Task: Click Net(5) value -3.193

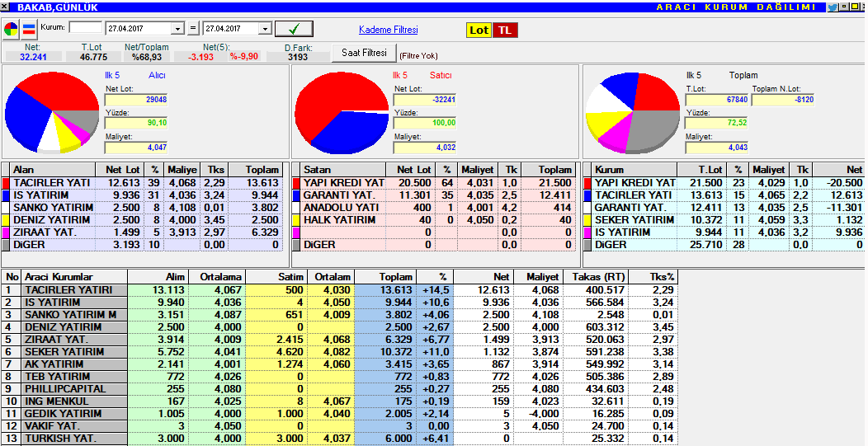Action: pyautogui.click(x=200, y=57)
